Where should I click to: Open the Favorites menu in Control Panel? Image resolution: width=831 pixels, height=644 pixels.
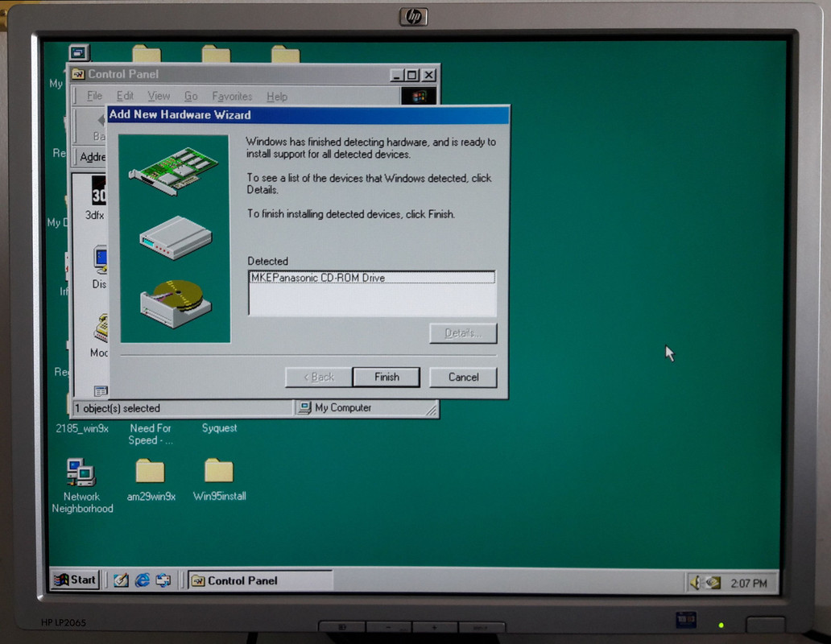pos(232,97)
